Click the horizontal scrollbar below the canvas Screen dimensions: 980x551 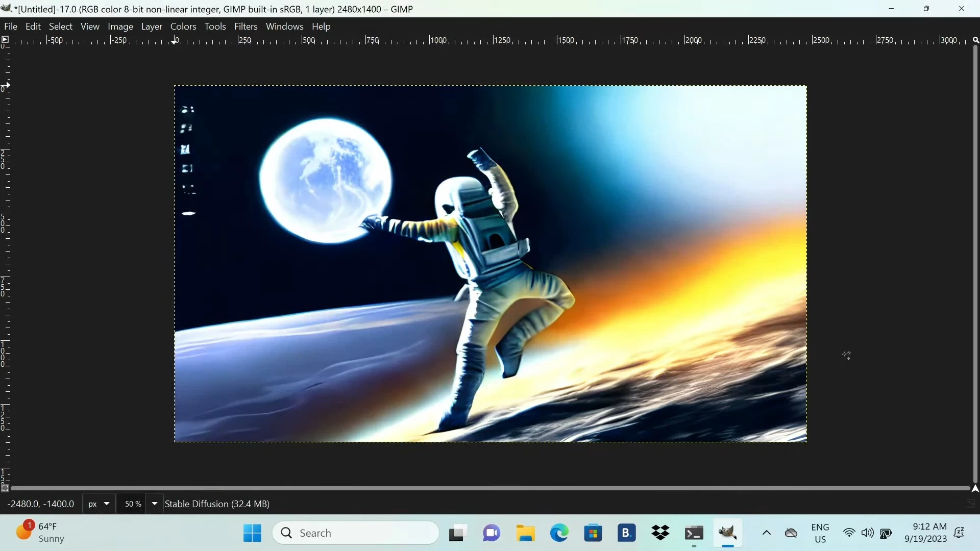(x=490, y=489)
